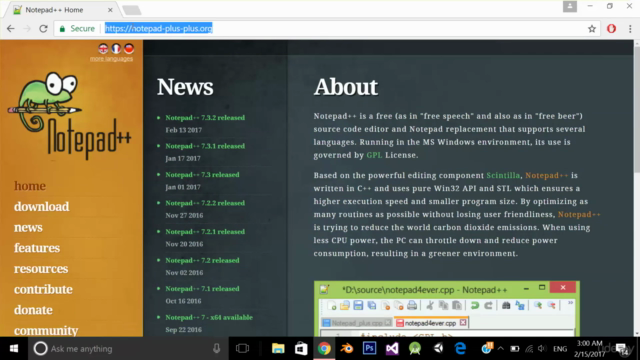
Task: Click the volume icon in the system tray
Action: coord(542,349)
